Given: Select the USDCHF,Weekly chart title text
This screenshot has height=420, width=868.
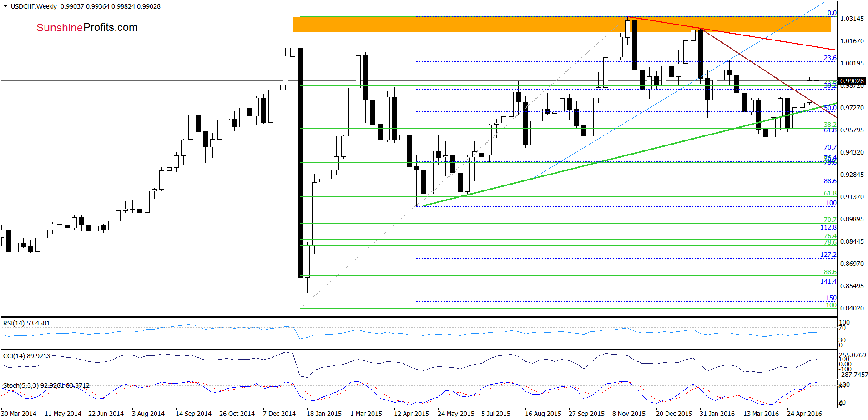Looking at the screenshot, I should tap(34, 6).
